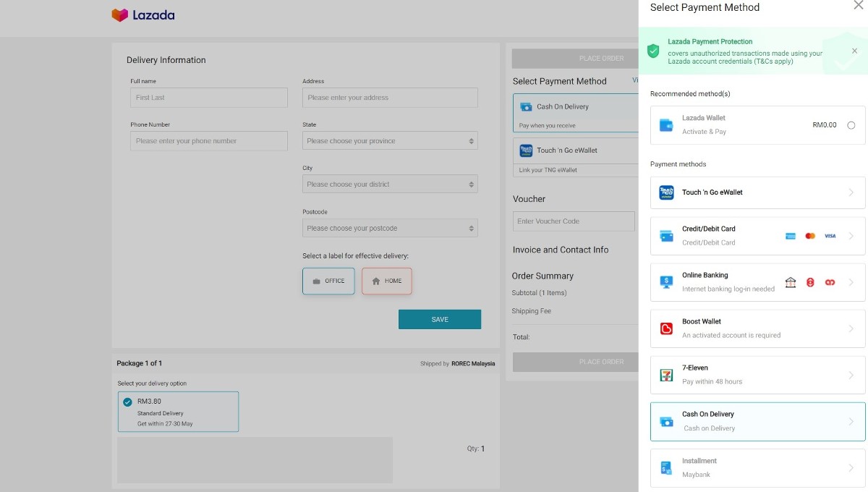The image size is (868, 492).
Task: Choose the OFFICE address label
Action: tap(328, 281)
